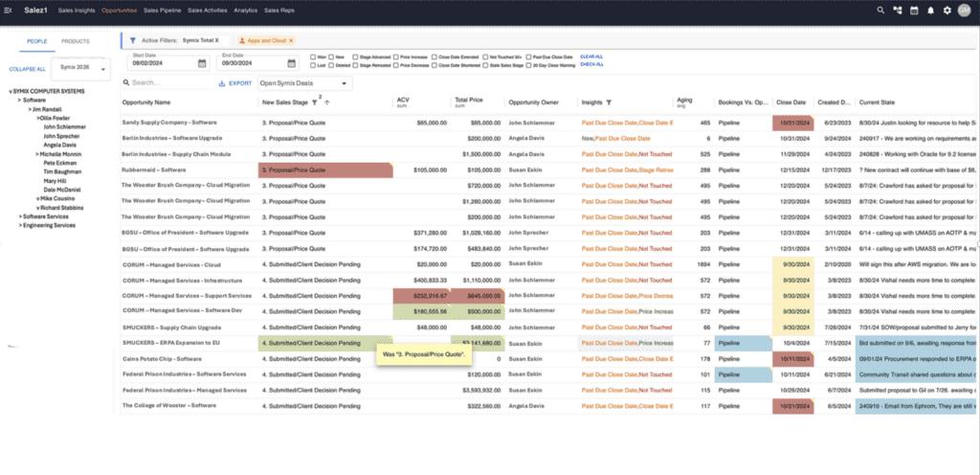Screen dimensions: 980x475
Task: Open the Open Symix Deals dropdown
Action: point(305,83)
